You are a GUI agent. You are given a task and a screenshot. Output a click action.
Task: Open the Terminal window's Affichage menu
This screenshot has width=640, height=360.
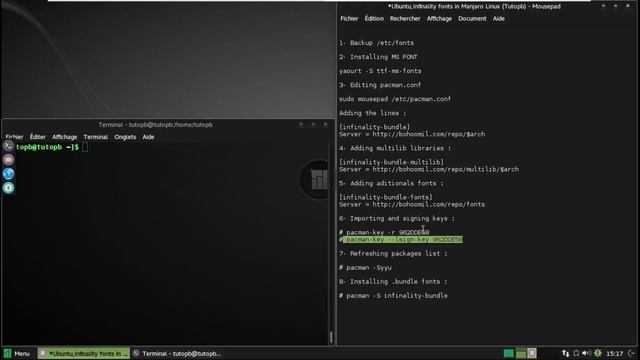tap(64, 137)
